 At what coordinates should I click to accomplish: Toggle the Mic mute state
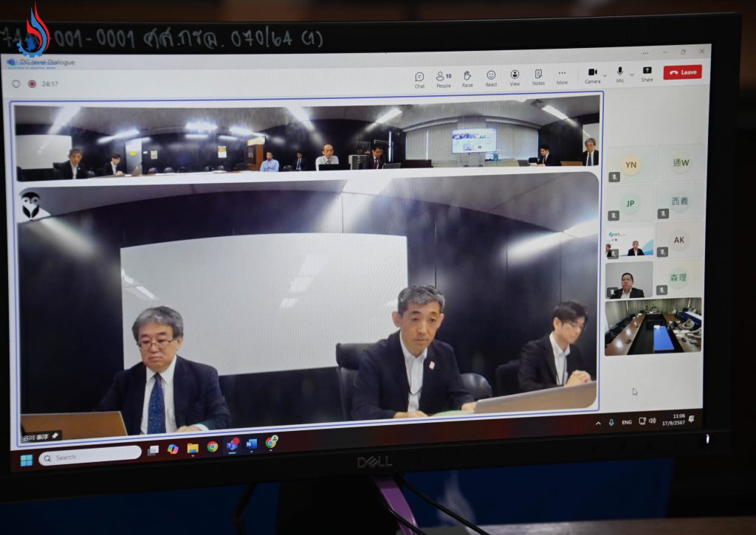click(x=620, y=74)
